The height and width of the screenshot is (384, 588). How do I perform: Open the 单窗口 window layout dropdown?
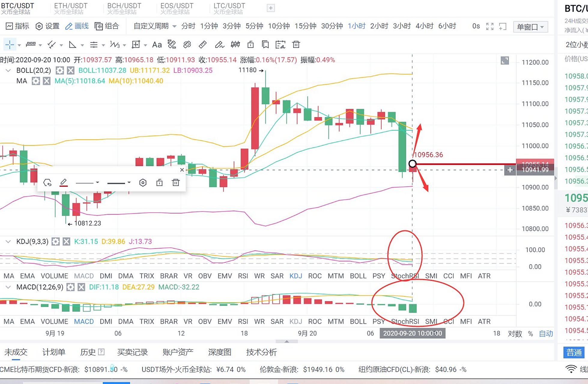530,26
